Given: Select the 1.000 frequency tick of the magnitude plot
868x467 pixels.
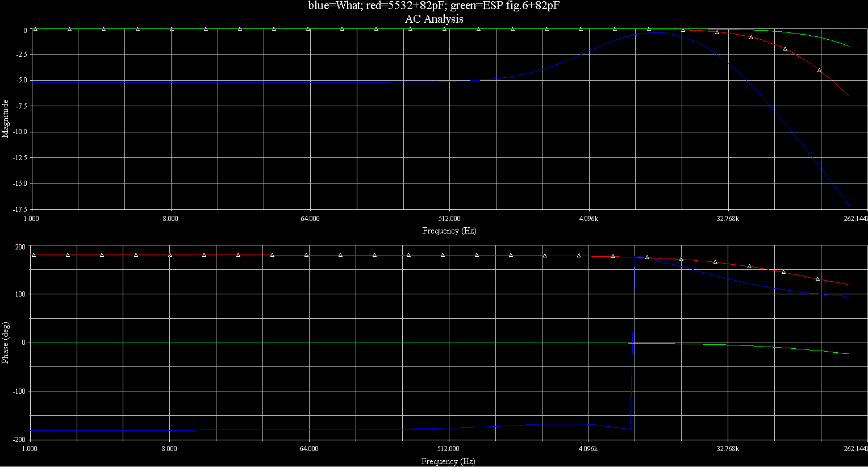Looking at the screenshot, I should pos(31,219).
